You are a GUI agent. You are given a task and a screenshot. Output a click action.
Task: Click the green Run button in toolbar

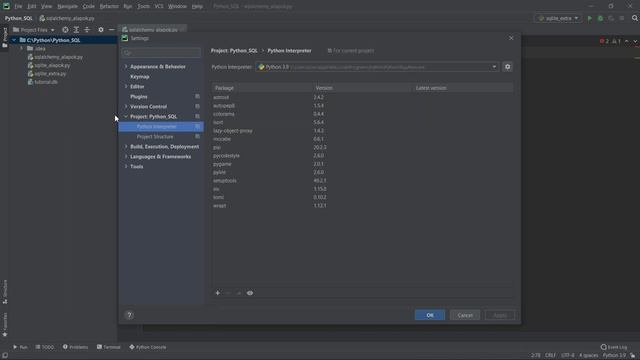(x=589, y=18)
